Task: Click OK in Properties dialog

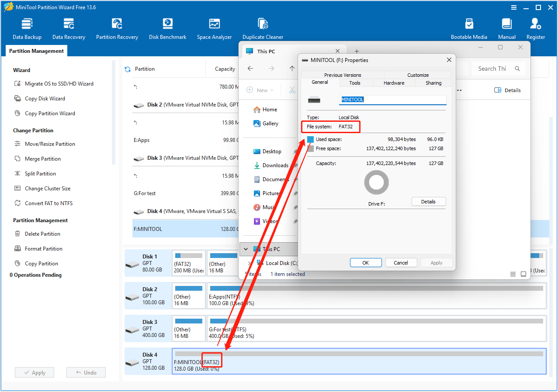Action: point(366,263)
